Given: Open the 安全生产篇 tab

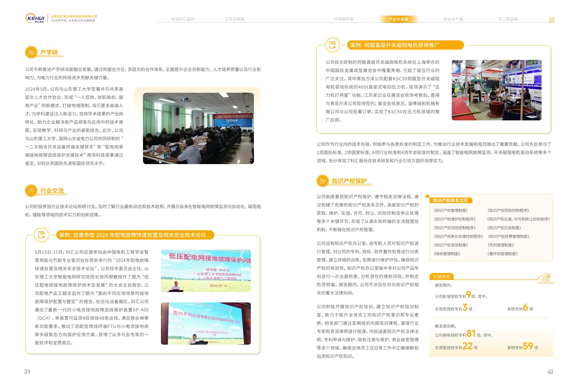Looking at the screenshot, I should (x=453, y=19).
